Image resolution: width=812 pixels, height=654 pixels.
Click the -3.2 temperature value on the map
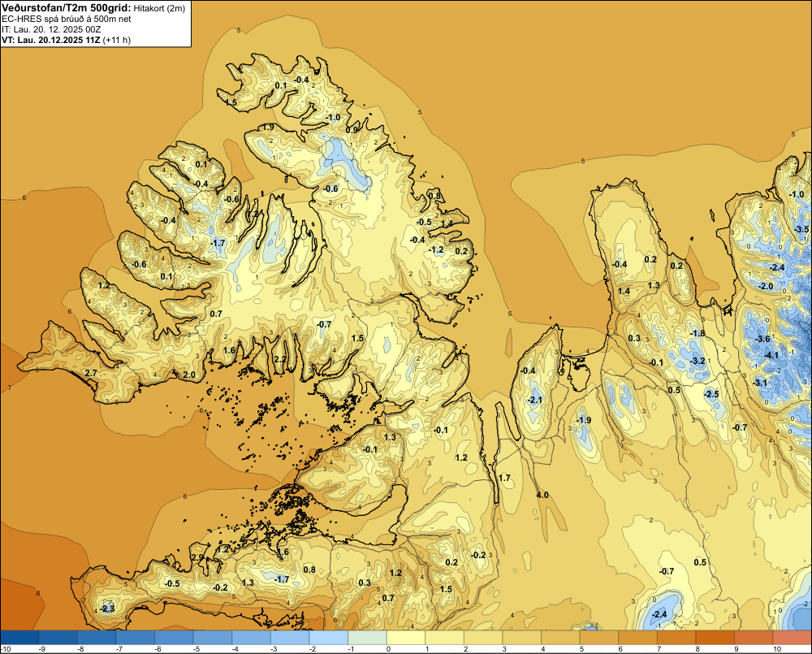698,361
